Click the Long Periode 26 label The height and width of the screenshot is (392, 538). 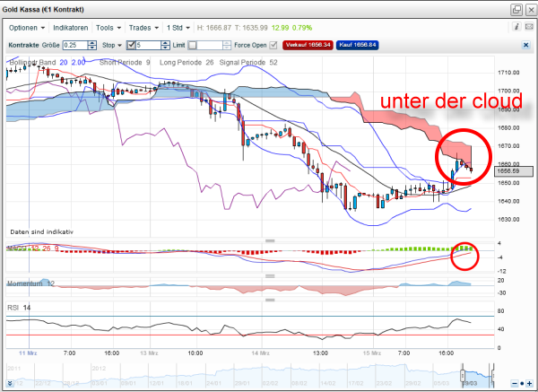coord(187,63)
